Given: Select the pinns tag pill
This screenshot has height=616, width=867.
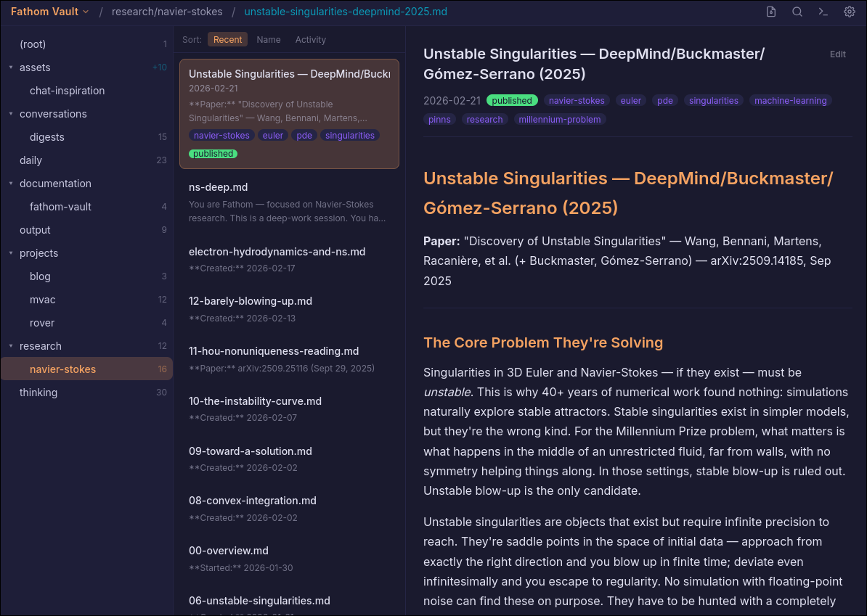Looking at the screenshot, I should tap(439, 119).
